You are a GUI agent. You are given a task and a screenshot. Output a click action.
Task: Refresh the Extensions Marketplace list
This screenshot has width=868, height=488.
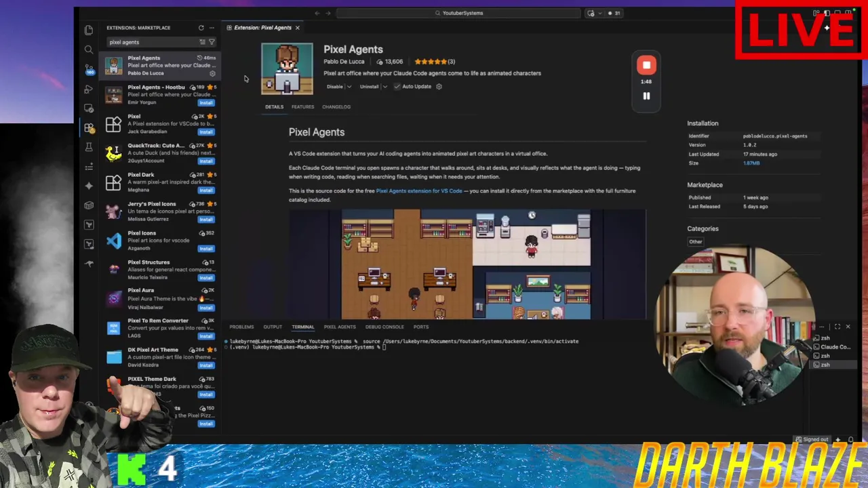click(x=201, y=28)
